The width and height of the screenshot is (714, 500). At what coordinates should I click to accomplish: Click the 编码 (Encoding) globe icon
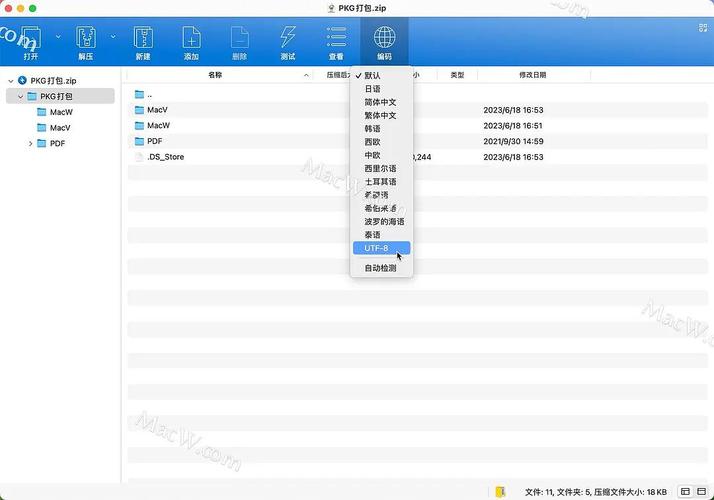tap(384, 37)
